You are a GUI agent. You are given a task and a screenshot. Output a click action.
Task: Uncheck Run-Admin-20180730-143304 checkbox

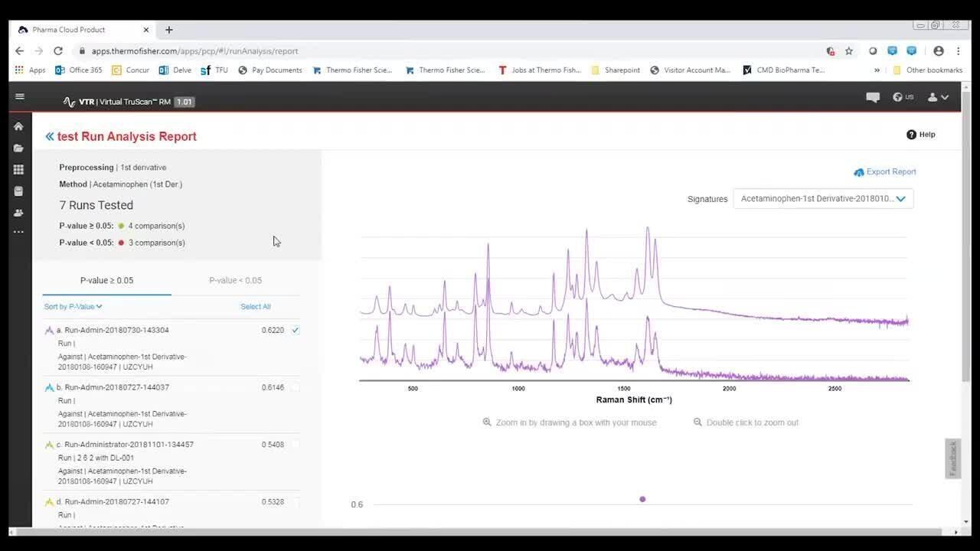click(x=296, y=330)
